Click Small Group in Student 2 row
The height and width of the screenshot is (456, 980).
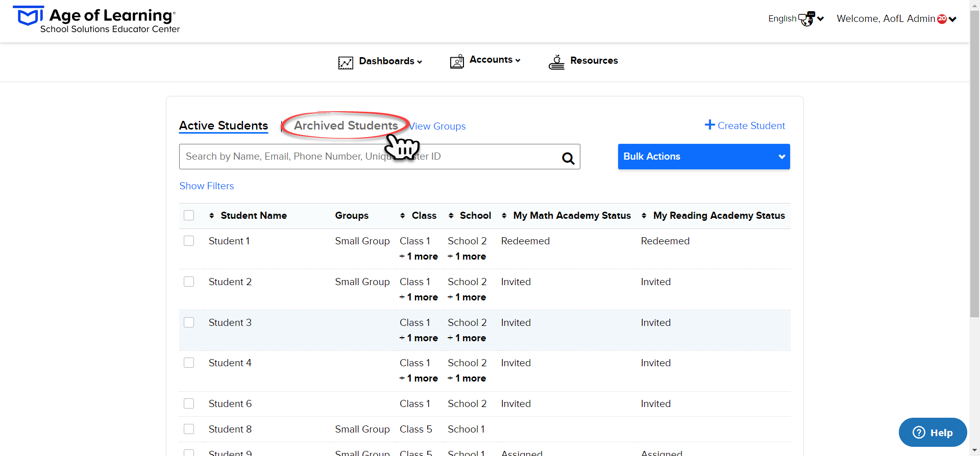[x=362, y=282]
